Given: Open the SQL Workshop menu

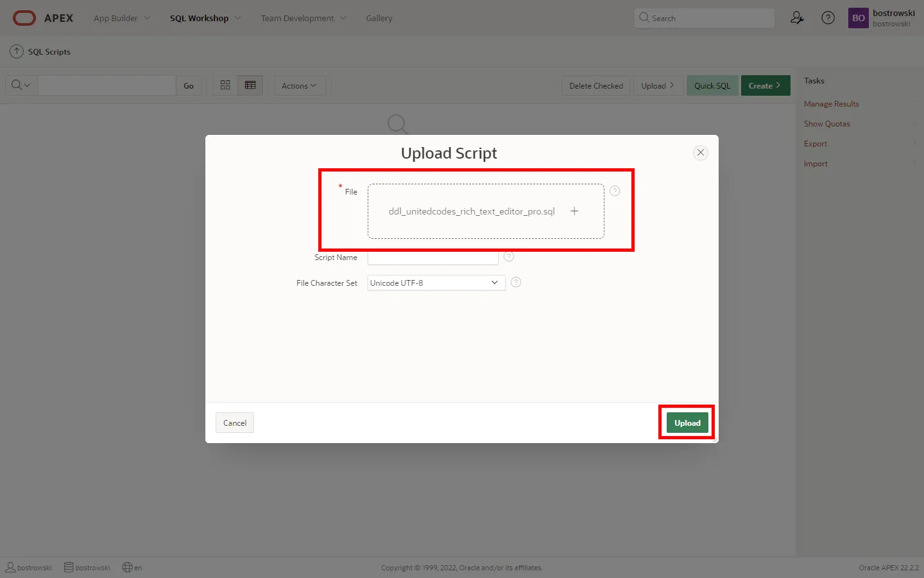Looking at the screenshot, I should pyautogui.click(x=205, y=18).
